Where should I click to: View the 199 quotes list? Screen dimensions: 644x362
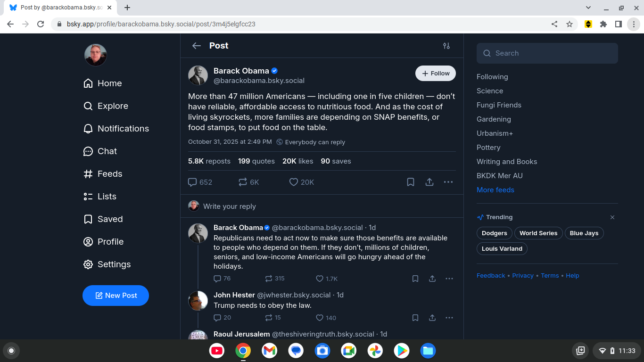pyautogui.click(x=256, y=161)
